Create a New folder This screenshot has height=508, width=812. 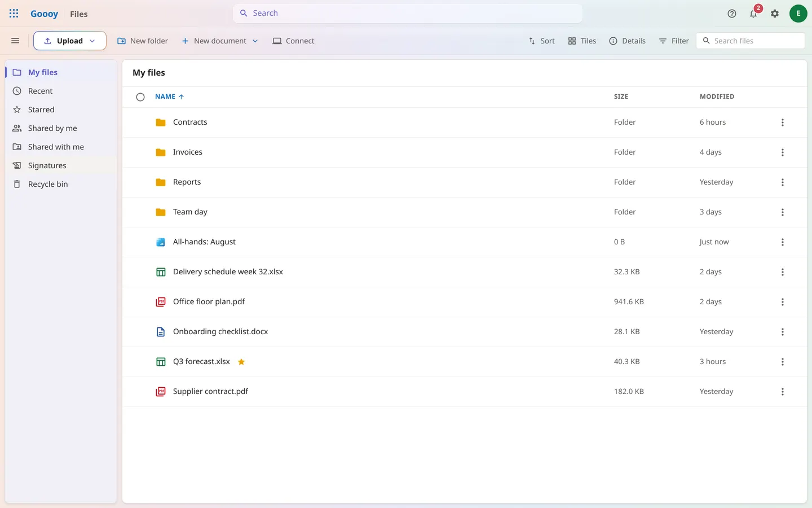point(143,41)
